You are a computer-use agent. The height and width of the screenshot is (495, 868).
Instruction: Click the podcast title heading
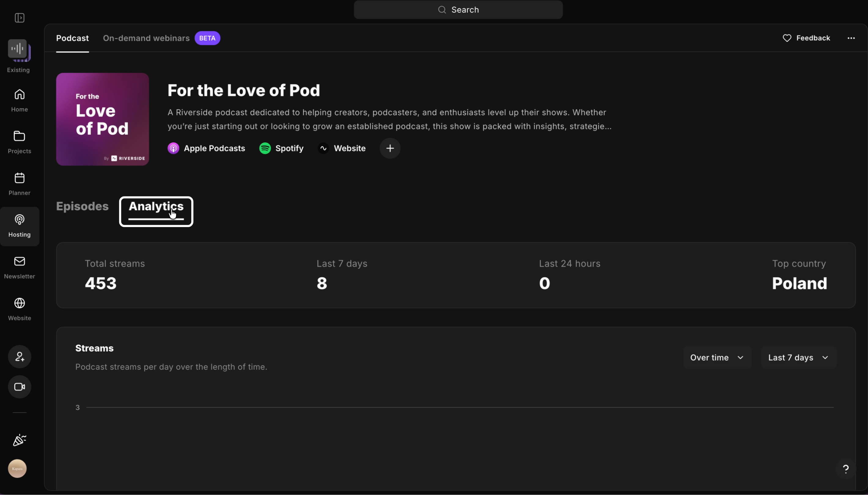tap(244, 90)
